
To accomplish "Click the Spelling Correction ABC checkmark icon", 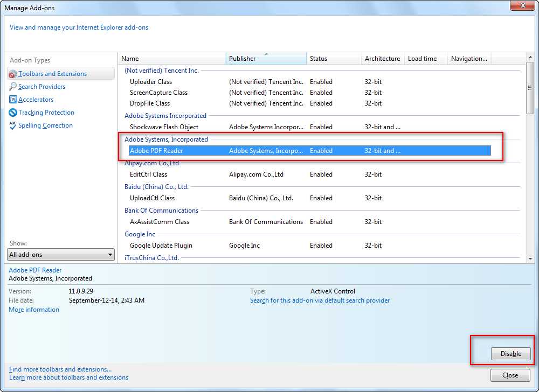I will coord(13,125).
